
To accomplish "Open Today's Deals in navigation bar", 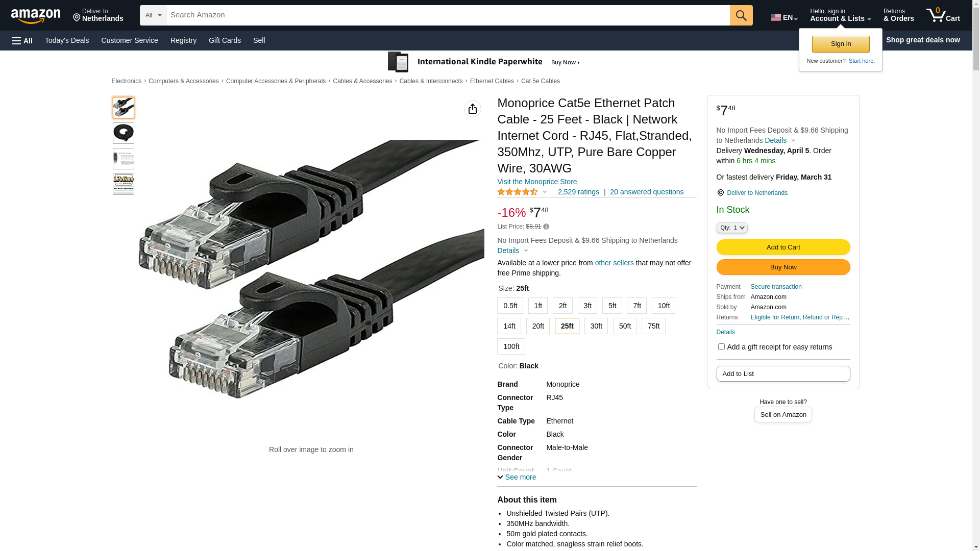I will pos(67,40).
